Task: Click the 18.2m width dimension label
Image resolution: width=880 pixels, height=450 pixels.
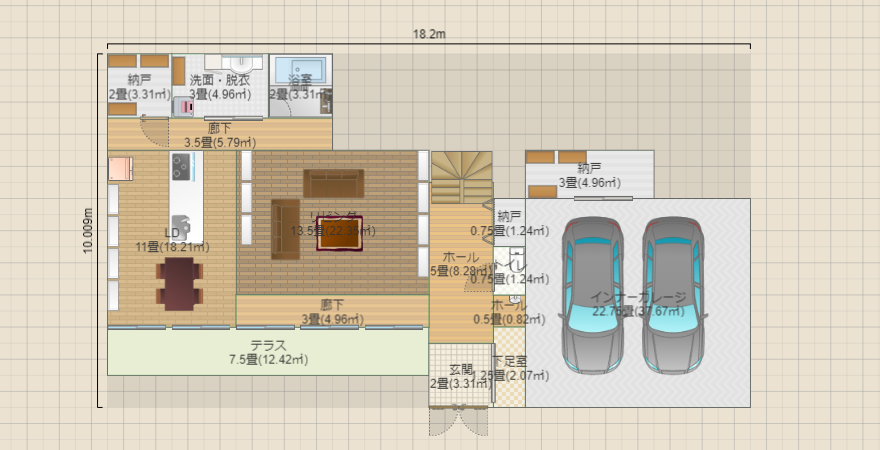Action: [429, 34]
